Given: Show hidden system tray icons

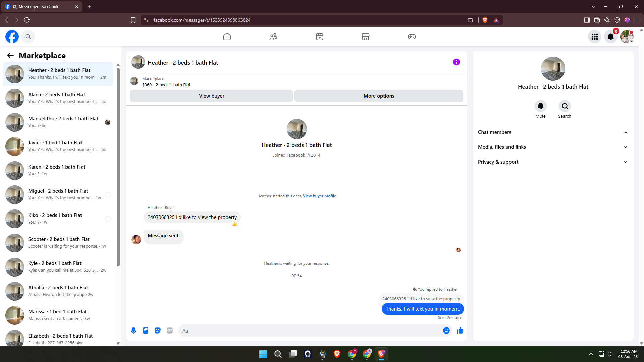Looking at the screenshot, I should [x=591, y=354].
